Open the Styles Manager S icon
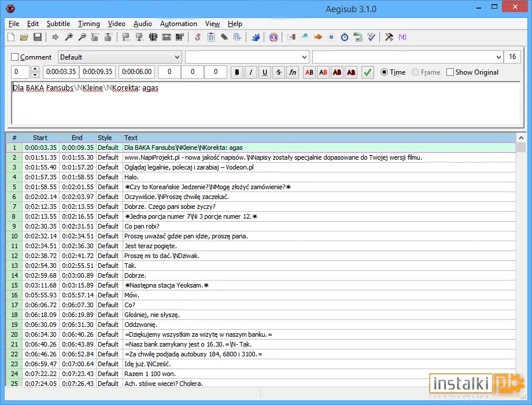 197,37
